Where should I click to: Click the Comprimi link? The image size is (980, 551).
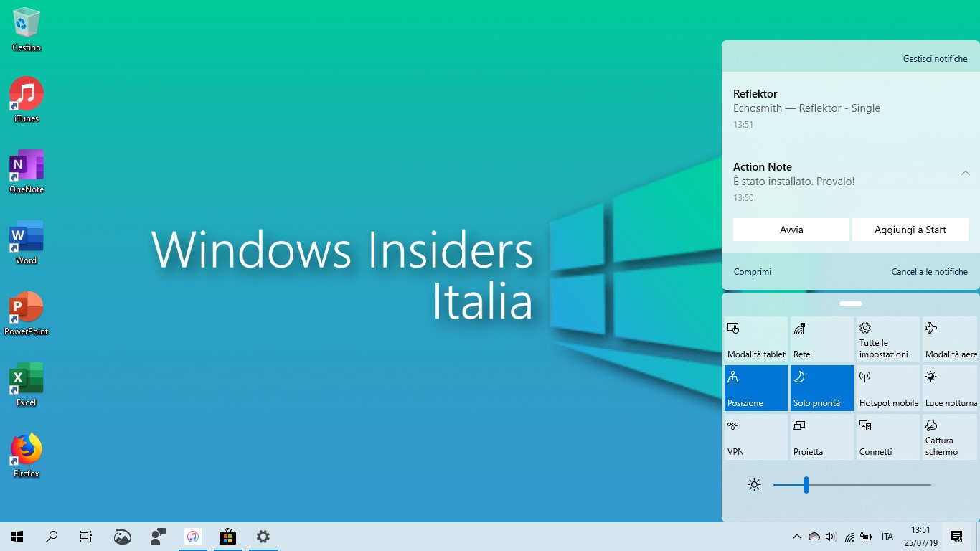tap(753, 272)
